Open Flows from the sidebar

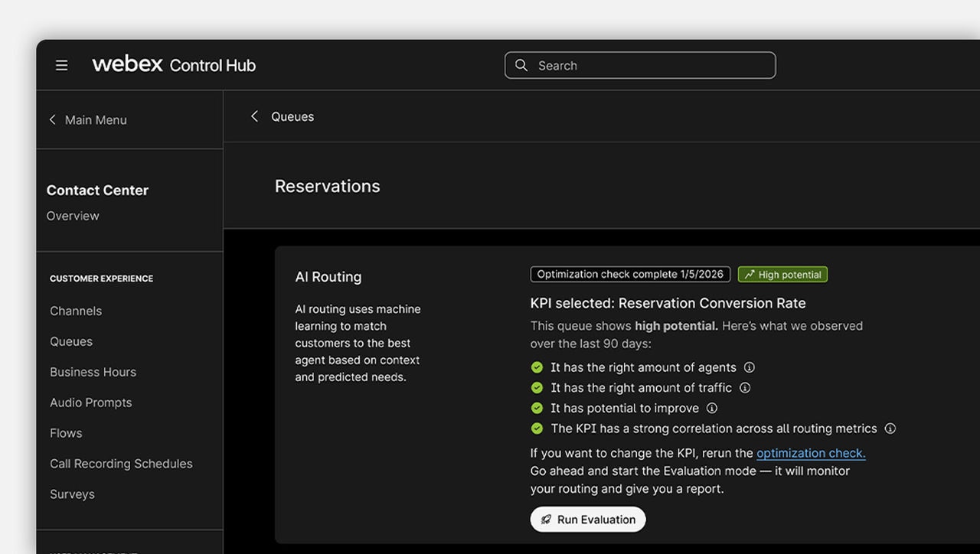pos(66,433)
